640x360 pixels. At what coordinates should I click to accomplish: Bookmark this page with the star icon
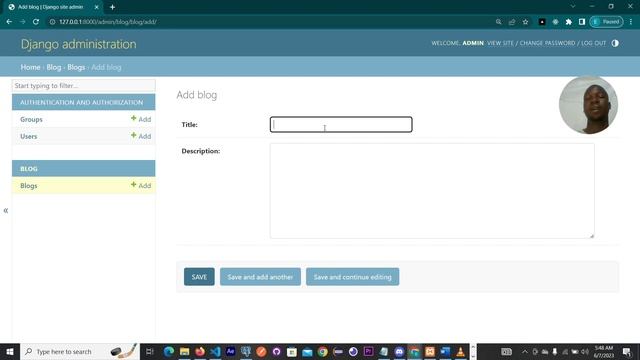525,22
